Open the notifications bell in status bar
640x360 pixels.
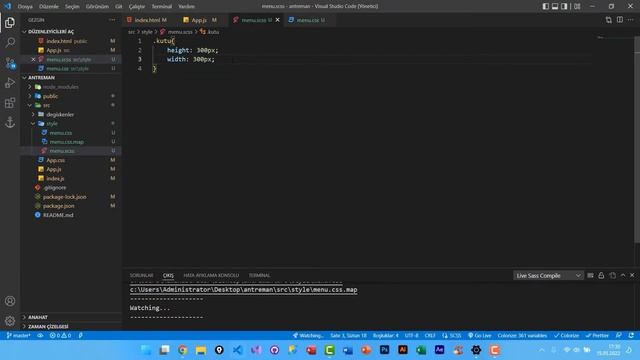(631, 336)
